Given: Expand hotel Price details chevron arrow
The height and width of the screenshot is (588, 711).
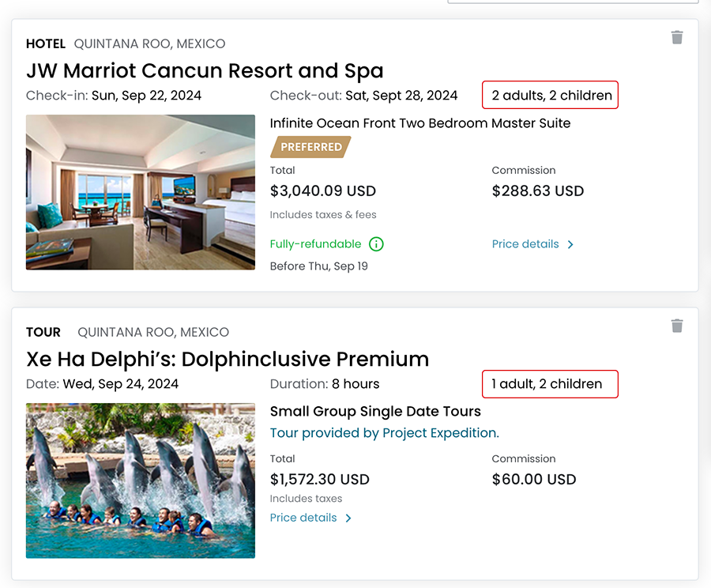Looking at the screenshot, I should 570,244.
